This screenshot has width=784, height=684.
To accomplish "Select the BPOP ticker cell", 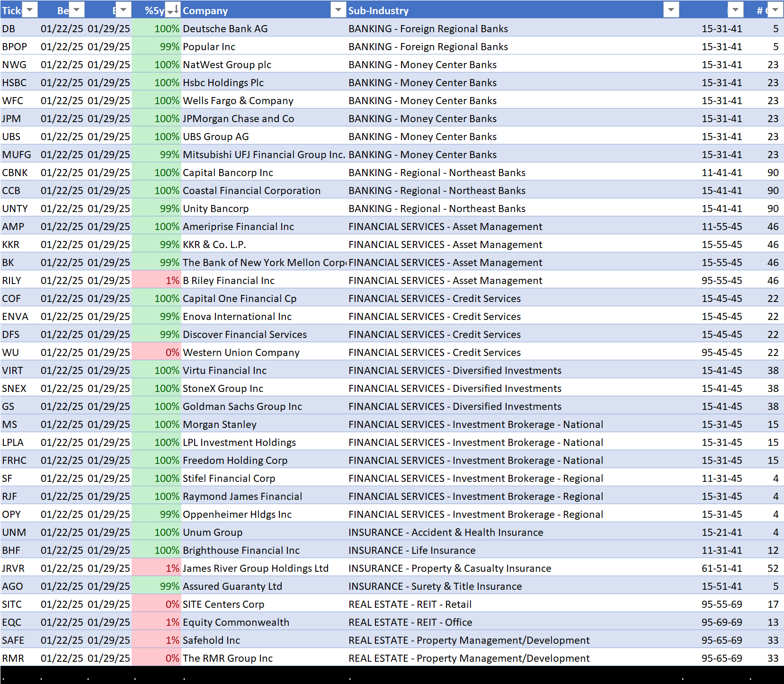I will [x=14, y=47].
